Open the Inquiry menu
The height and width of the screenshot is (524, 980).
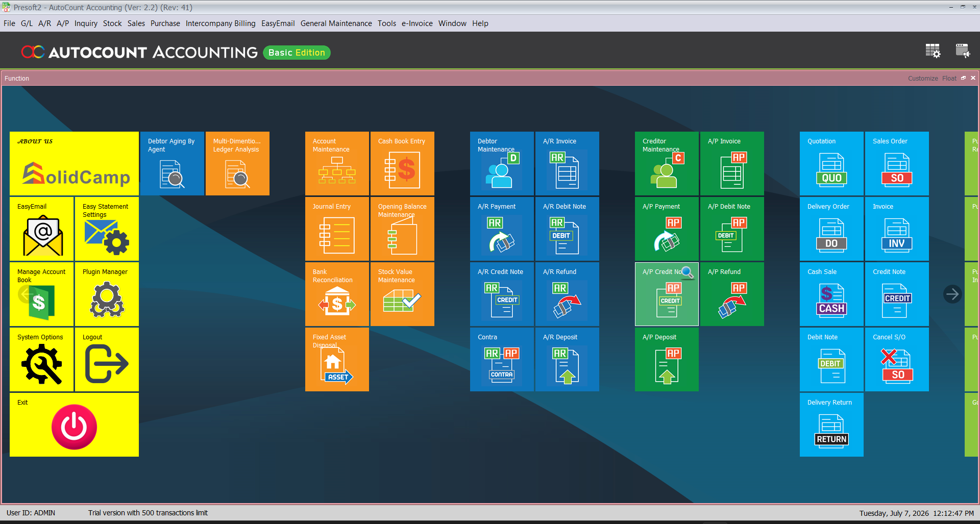click(x=86, y=23)
